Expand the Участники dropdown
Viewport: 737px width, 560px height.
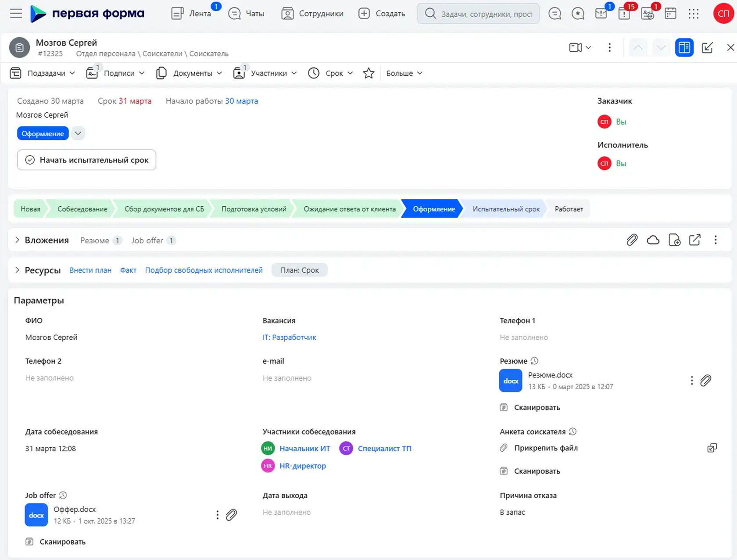pyautogui.click(x=265, y=73)
